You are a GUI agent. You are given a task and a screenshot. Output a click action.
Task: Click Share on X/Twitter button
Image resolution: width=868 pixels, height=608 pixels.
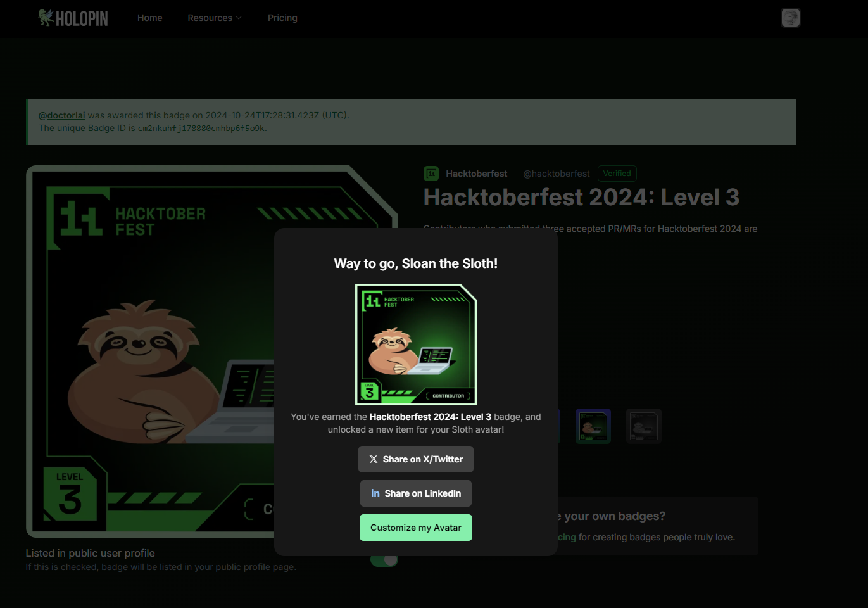click(416, 459)
